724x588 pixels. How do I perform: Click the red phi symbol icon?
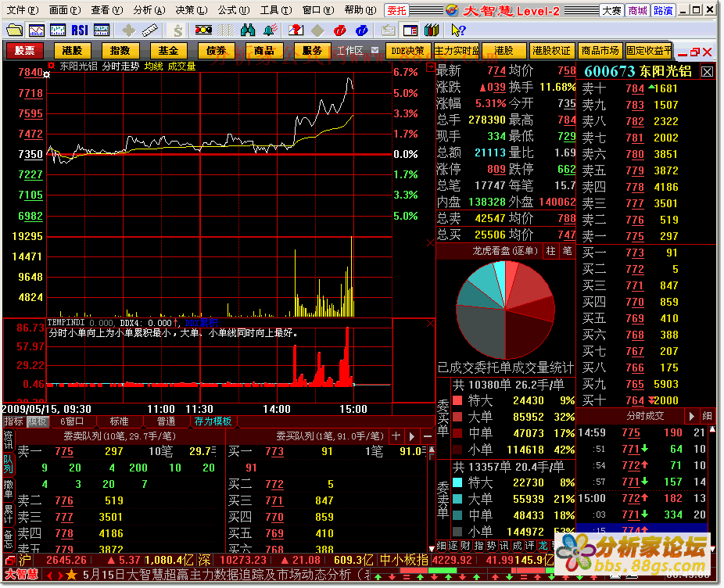click(340, 30)
